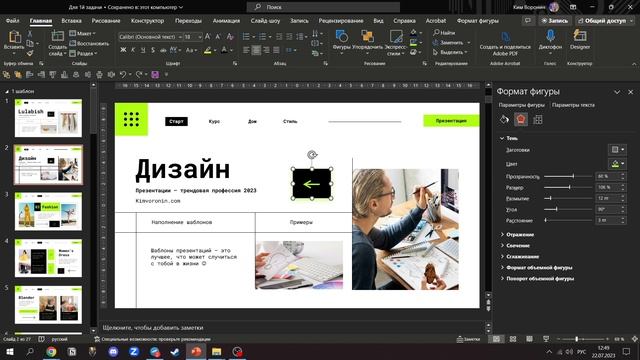Click the bulleted list icon
The height and width of the screenshot is (360, 640).
246,37
